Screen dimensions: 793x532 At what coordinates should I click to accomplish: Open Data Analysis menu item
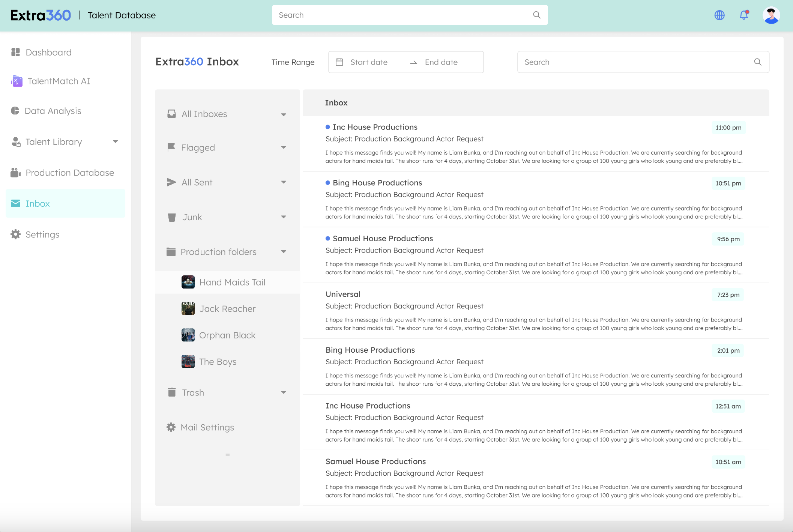coord(53,111)
